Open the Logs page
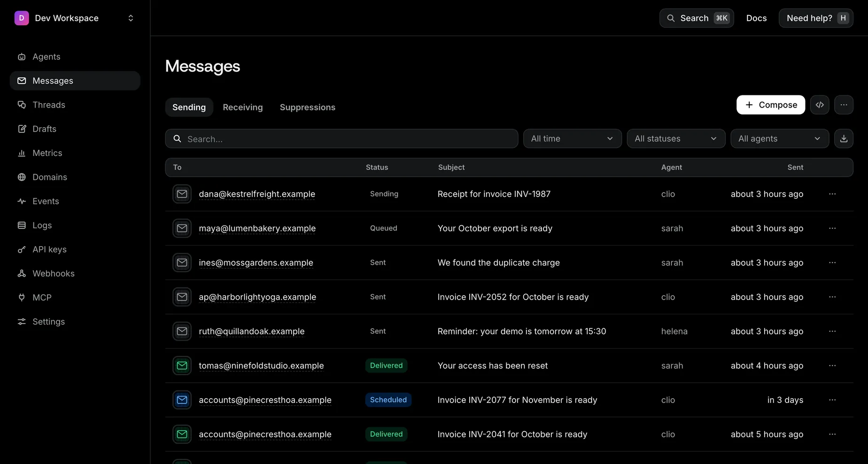This screenshot has width=868, height=464. point(75,225)
